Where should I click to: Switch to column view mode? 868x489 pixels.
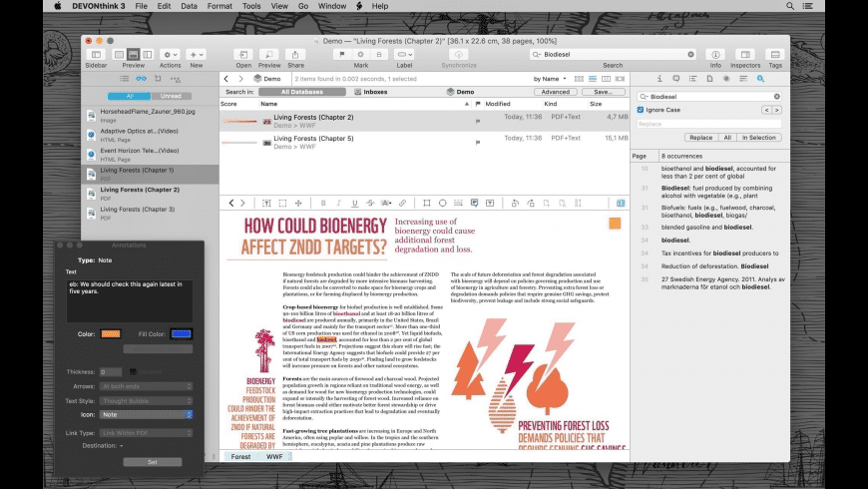point(607,79)
